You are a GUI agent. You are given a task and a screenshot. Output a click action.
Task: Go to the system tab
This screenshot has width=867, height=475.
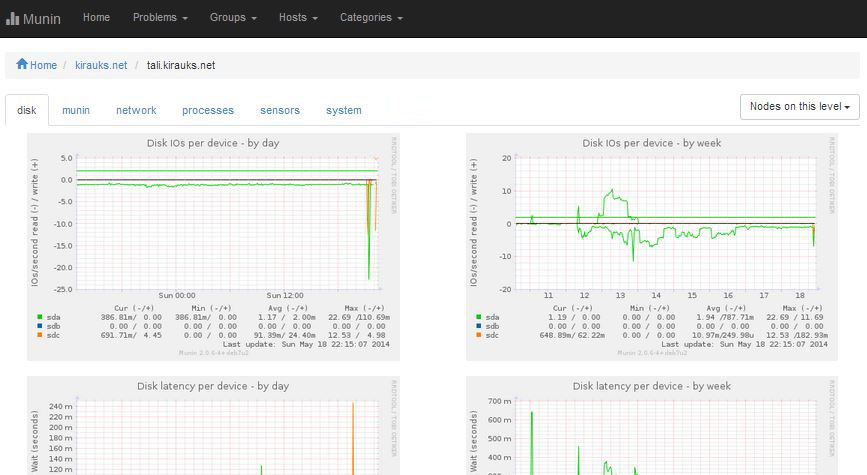tap(344, 110)
